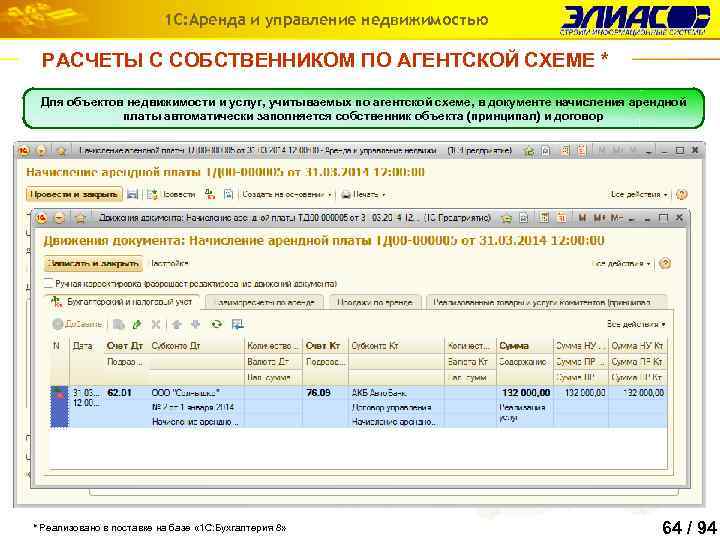Screen dimensions: 720x540
Task: Switch to Реализованные товары и услуги комитентов tab
Action: coord(546,303)
